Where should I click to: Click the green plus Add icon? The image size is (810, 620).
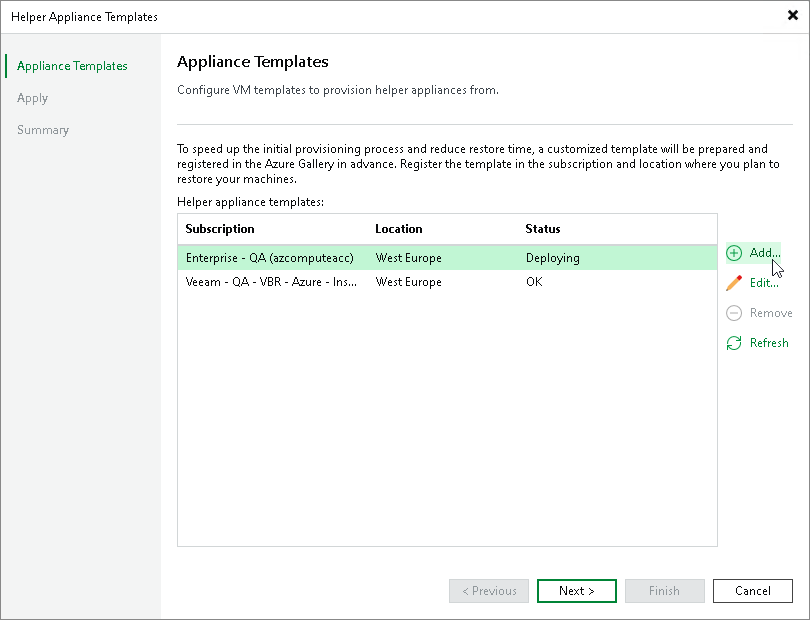click(734, 253)
